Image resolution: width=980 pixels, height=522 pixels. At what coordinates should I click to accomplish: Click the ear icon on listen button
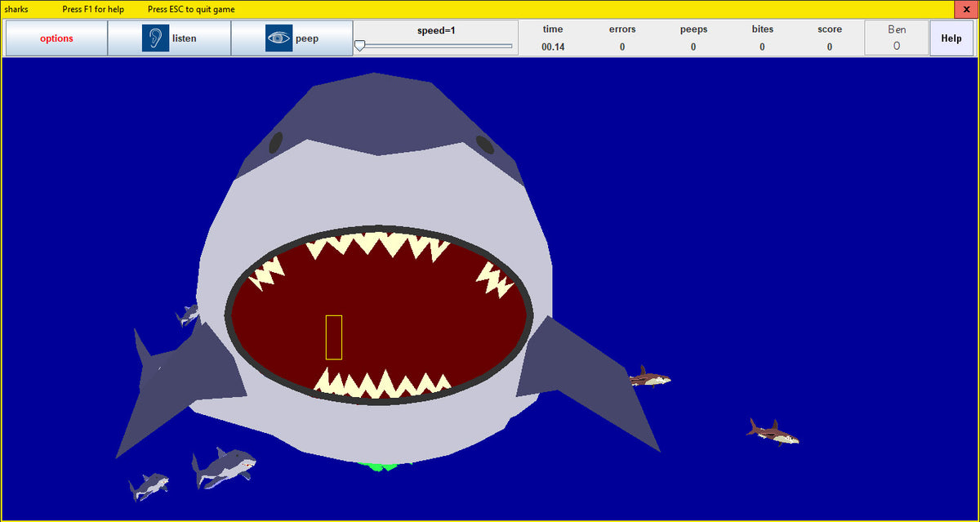[x=155, y=38]
